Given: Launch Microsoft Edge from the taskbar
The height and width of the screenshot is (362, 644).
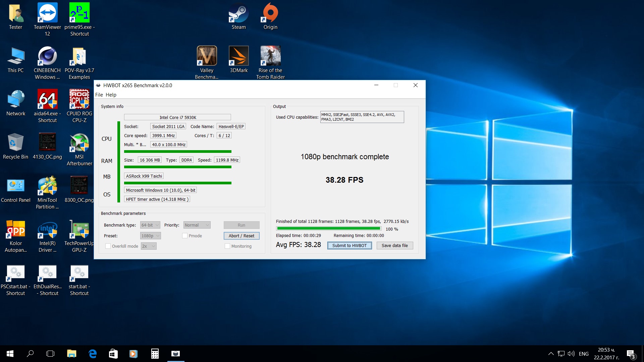Looking at the screenshot, I should 93,354.
